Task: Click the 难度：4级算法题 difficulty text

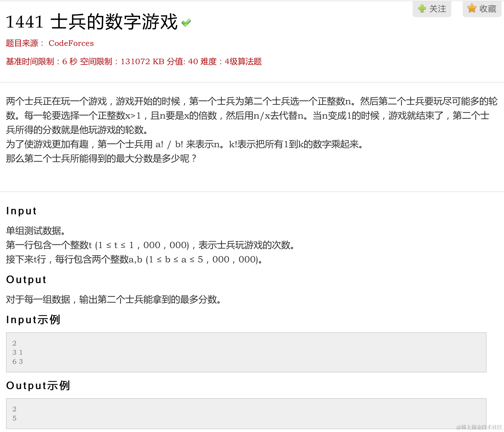Action: click(231, 62)
